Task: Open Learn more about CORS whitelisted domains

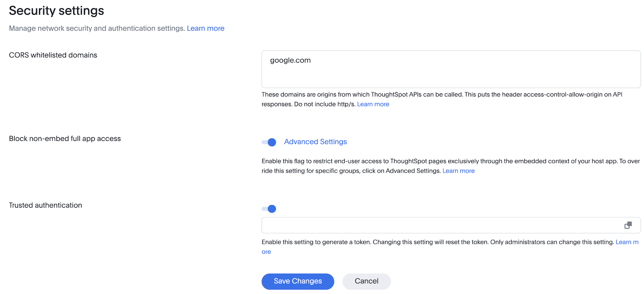Action: click(x=373, y=104)
